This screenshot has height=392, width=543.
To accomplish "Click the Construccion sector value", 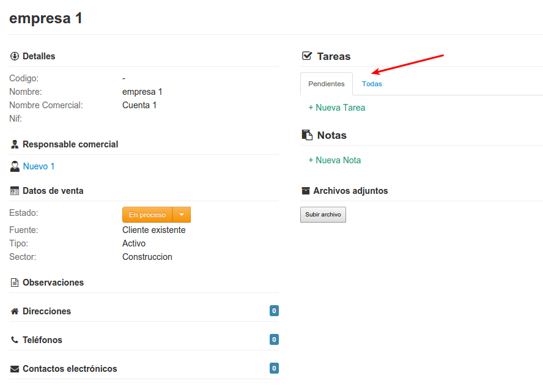I will click(x=147, y=257).
